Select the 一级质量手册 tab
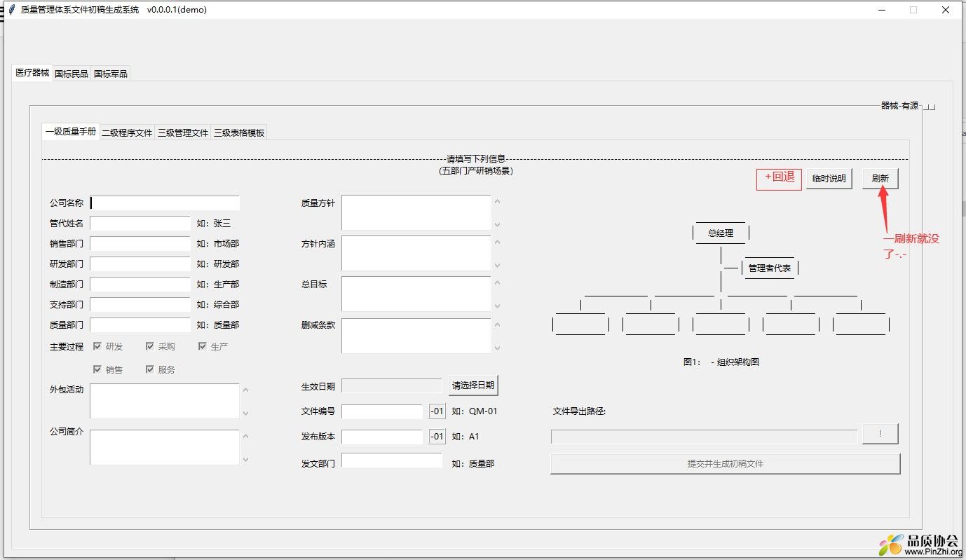 pyautogui.click(x=71, y=131)
